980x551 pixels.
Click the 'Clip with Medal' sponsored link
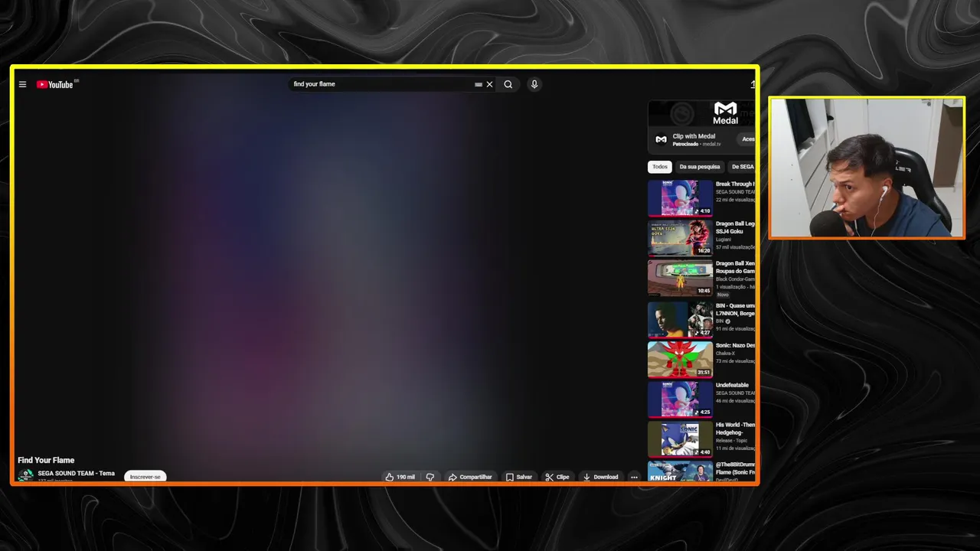click(694, 136)
